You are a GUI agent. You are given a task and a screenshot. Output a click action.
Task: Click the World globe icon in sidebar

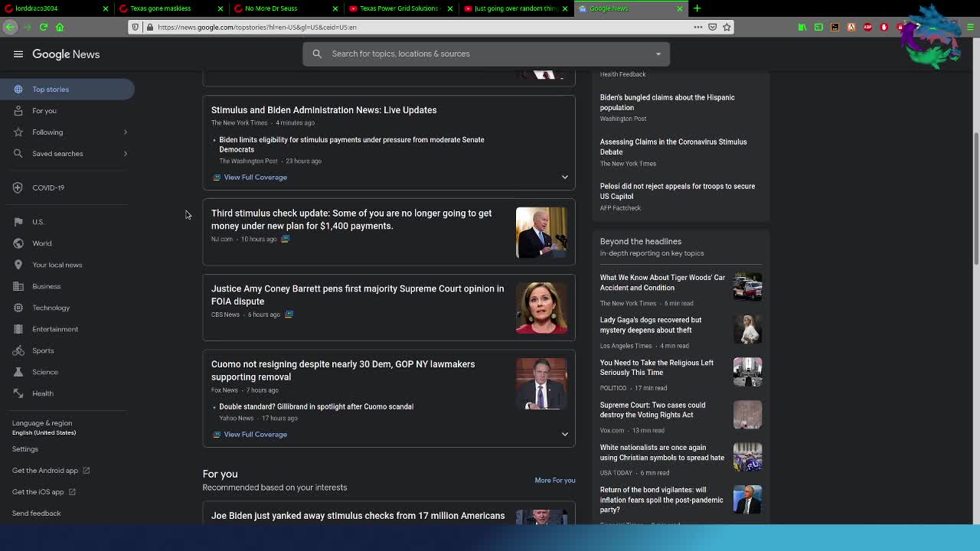tap(18, 243)
